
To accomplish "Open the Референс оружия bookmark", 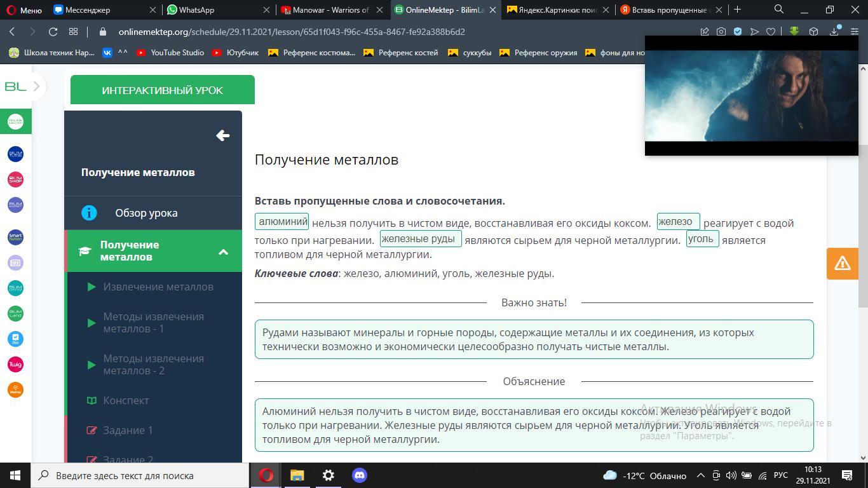I will click(x=538, y=53).
